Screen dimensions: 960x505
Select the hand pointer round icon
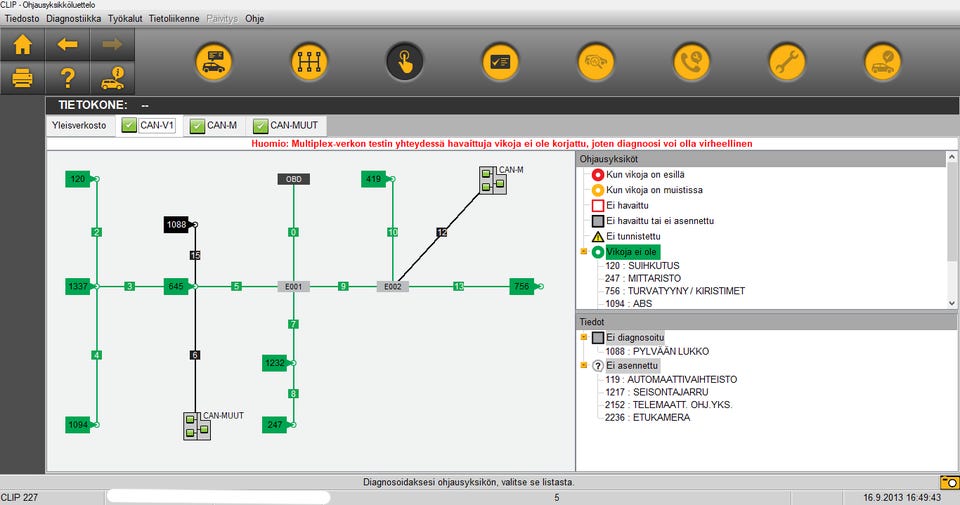point(405,62)
